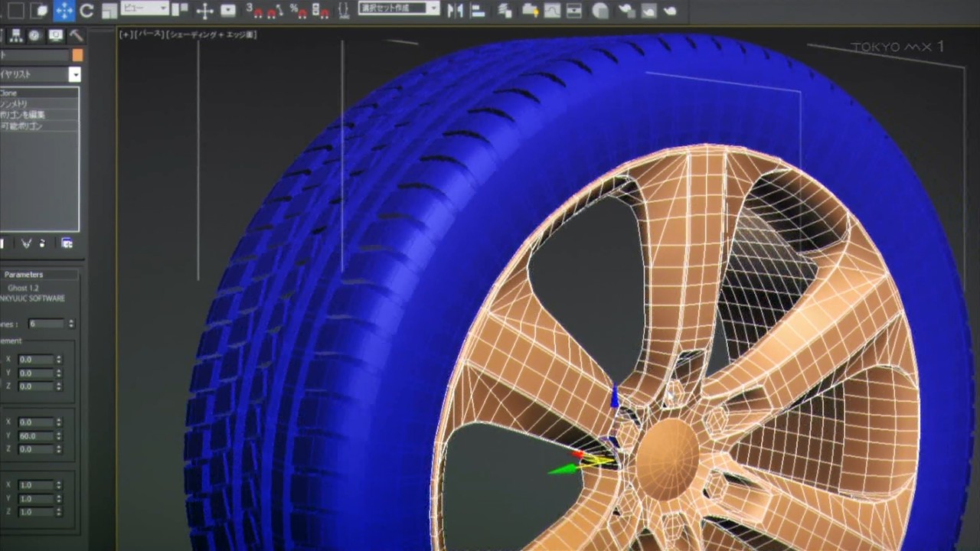Open Edit Named Selection Sets icon
This screenshot has width=980, height=551.
[x=345, y=11]
